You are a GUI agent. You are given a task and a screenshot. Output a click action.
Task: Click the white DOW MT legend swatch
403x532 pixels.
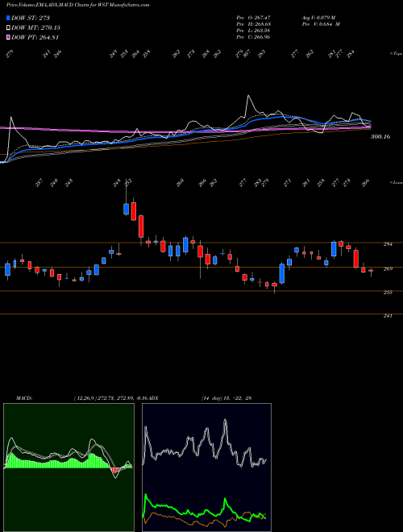click(8, 27)
